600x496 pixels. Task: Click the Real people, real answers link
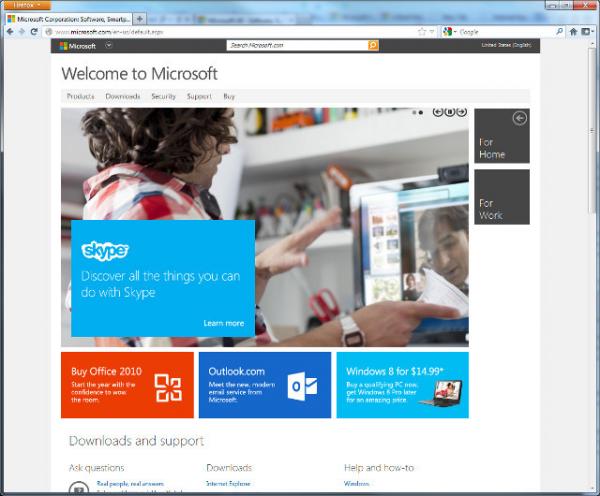[130, 484]
